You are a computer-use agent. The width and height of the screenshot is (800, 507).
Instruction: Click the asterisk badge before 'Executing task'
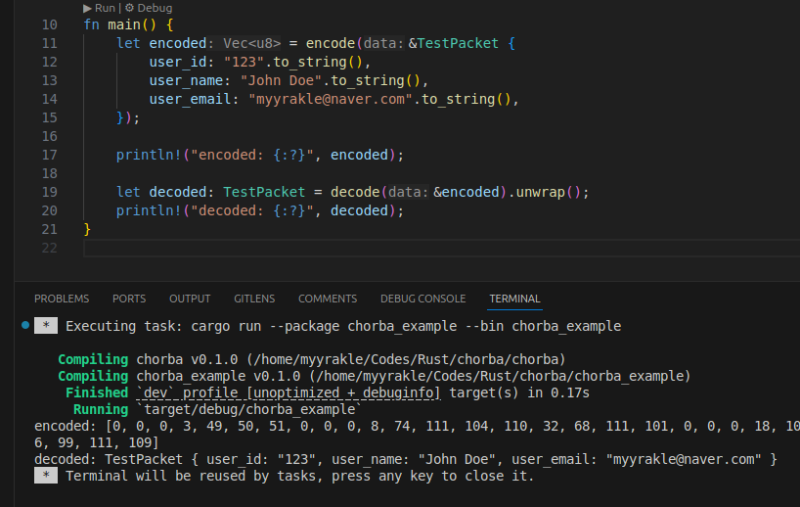pyautogui.click(x=46, y=326)
